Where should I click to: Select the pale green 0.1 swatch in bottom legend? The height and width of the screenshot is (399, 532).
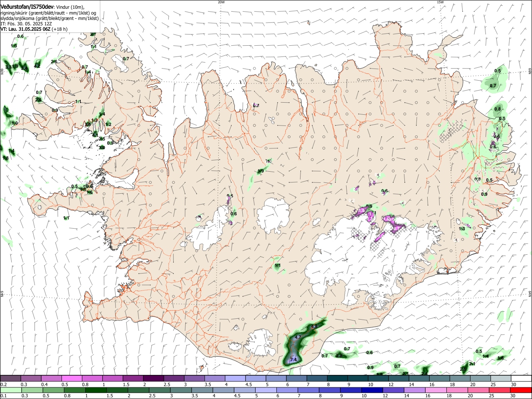11,390
